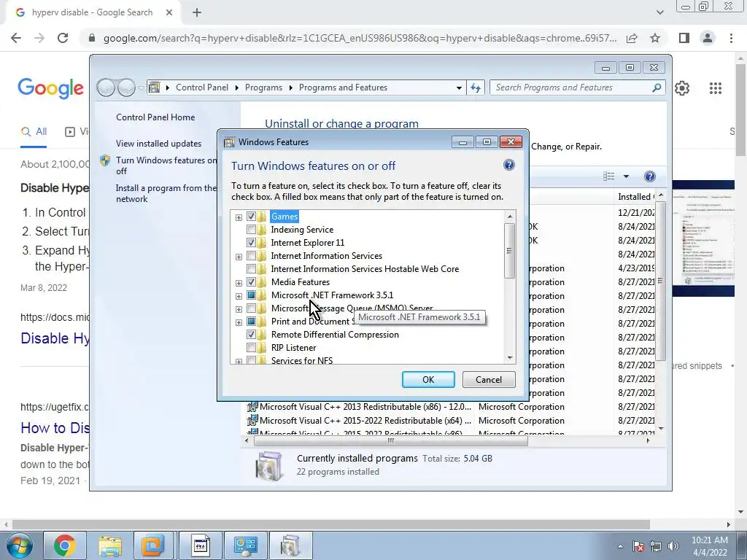Screen dimensions: 747x560
Task: Click the share page icon in address bar
Action: [632, 38]
